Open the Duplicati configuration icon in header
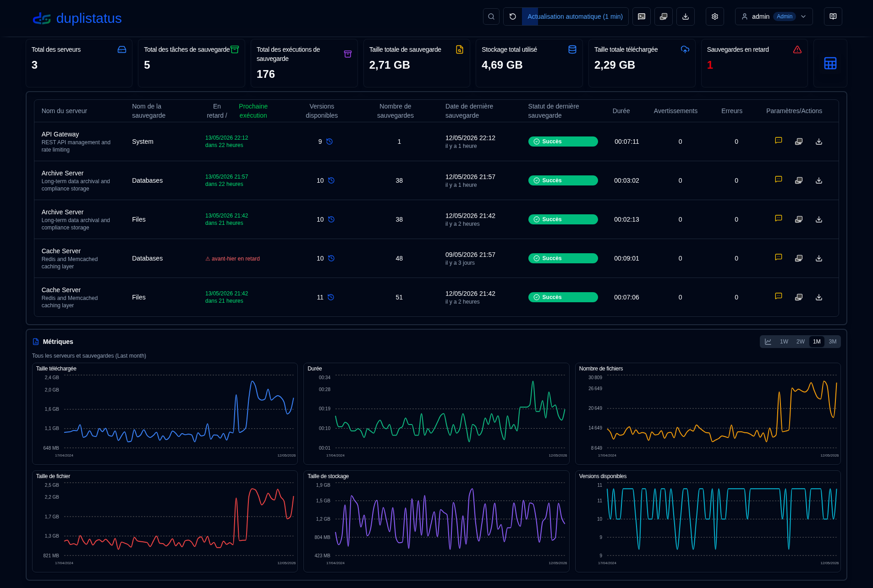Viewport: 873px width, 588px height. (x=664, y=16)
